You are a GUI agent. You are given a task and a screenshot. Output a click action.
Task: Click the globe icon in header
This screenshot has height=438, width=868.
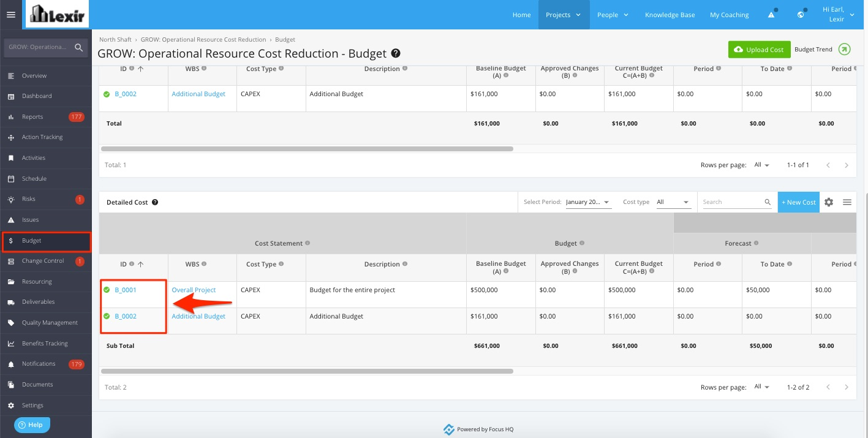point(801,15)
